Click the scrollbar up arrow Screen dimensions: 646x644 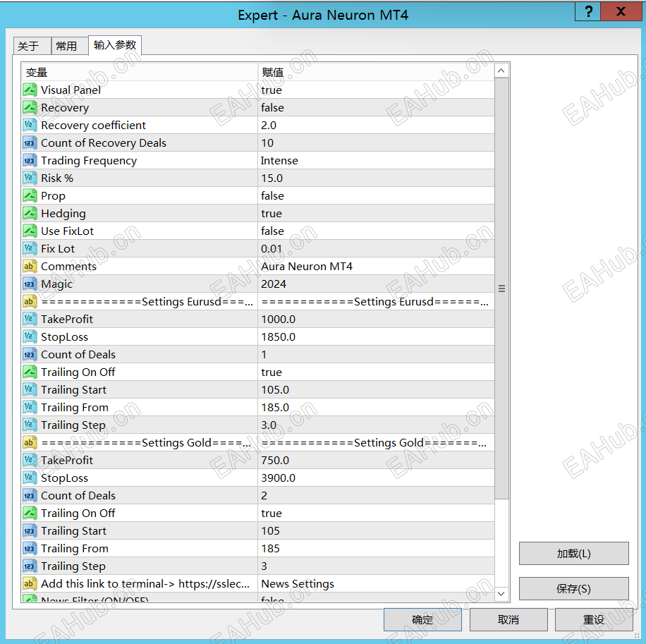pyautogui.click(x=501, y=71)
